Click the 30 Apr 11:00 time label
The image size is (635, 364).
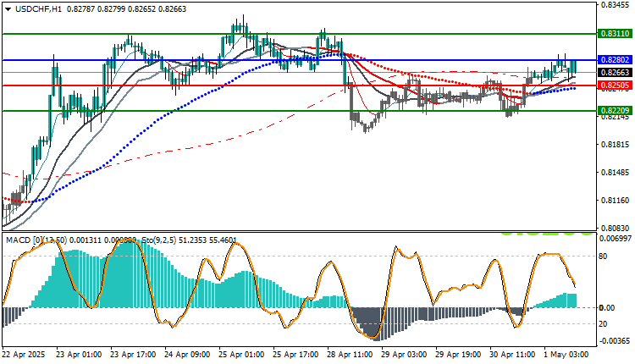pyautogui.click(x=513, y=355)
